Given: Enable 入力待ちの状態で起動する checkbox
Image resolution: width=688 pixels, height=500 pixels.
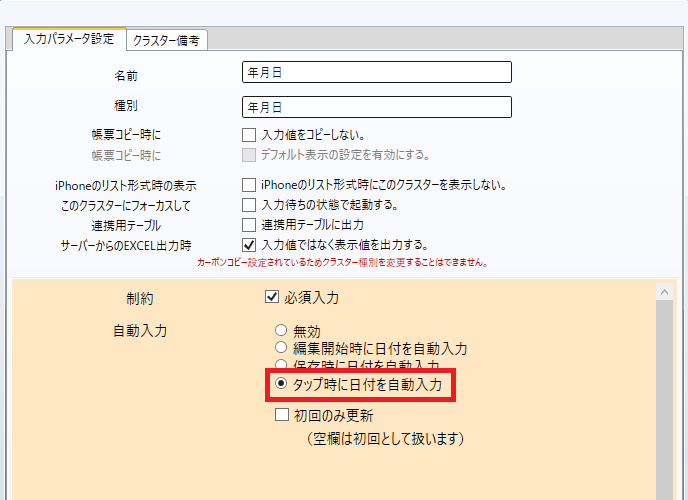Looking at the screenshot, I should pyautogui.click(x=250, y=205).
